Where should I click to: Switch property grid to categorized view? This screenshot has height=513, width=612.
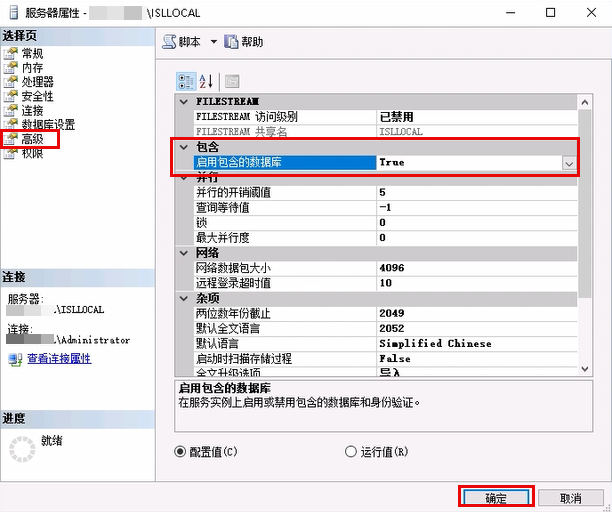tap(186, 81)
